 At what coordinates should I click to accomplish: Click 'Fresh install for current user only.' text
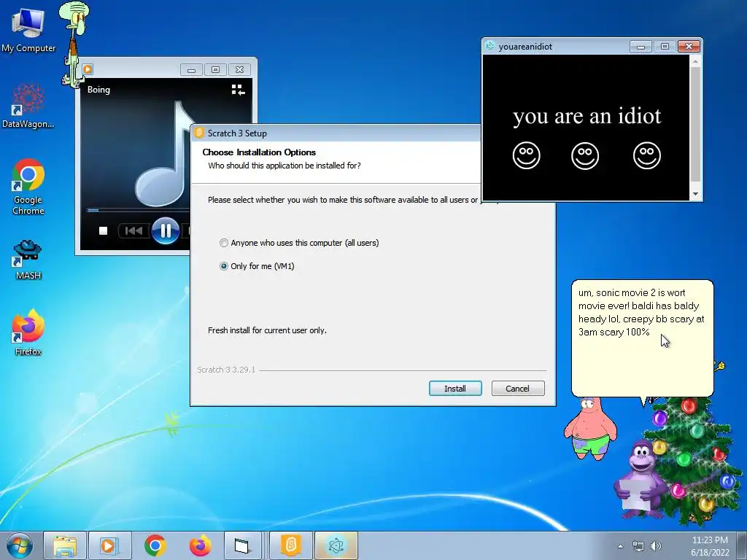[x=267, y=330]
